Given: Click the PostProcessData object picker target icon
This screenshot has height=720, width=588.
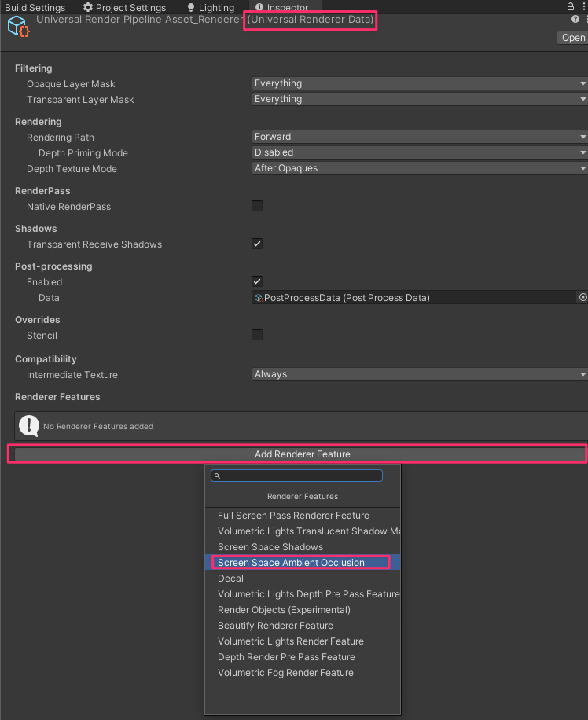Looking at the screenshot, I should [582, 297].
